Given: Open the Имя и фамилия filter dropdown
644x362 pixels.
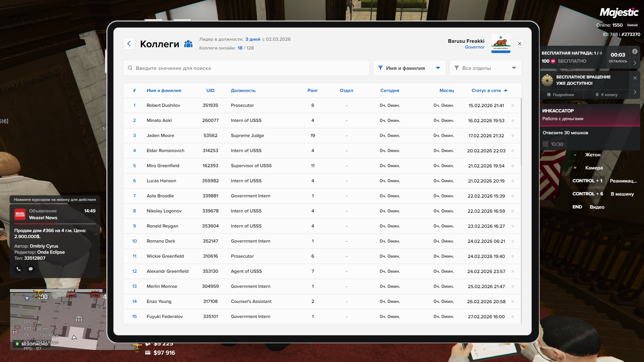Looking at the screenshot, I should point(409,68).
